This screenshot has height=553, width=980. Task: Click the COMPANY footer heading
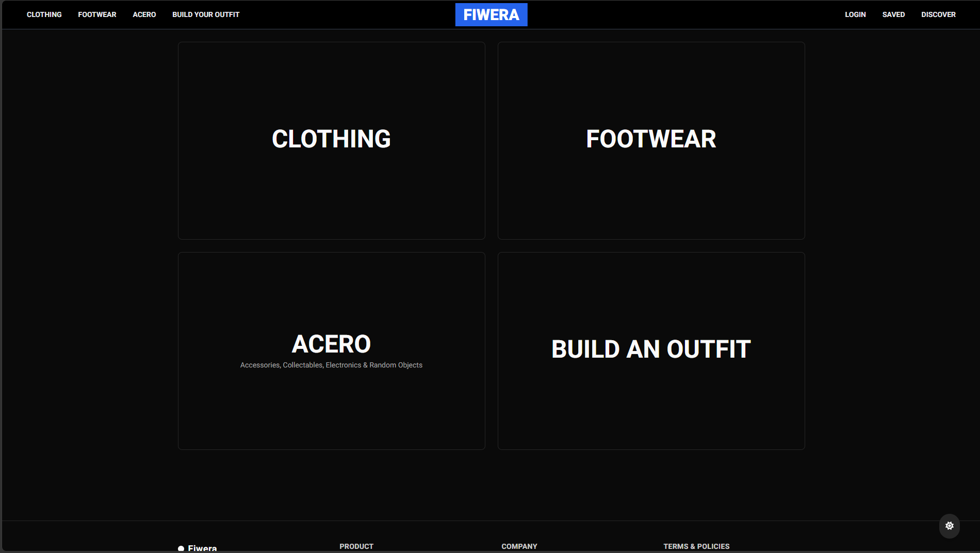pos(519,546)
